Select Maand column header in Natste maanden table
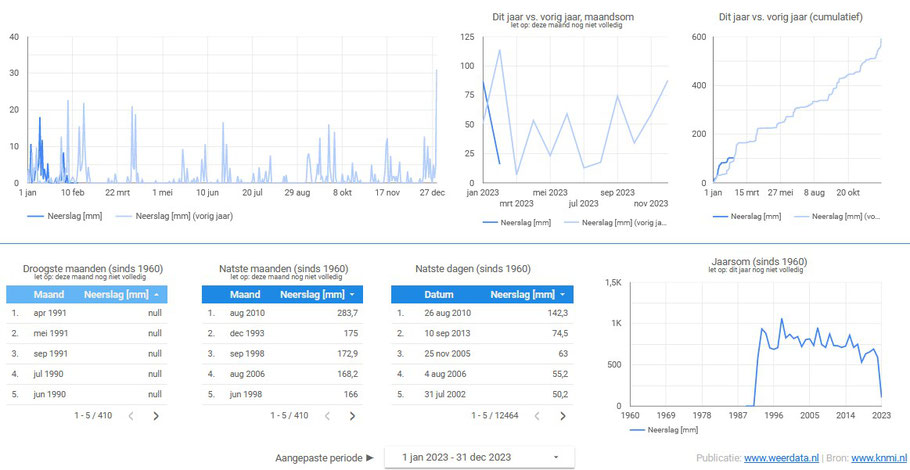 pyautogui.click(x=245, y=295)
